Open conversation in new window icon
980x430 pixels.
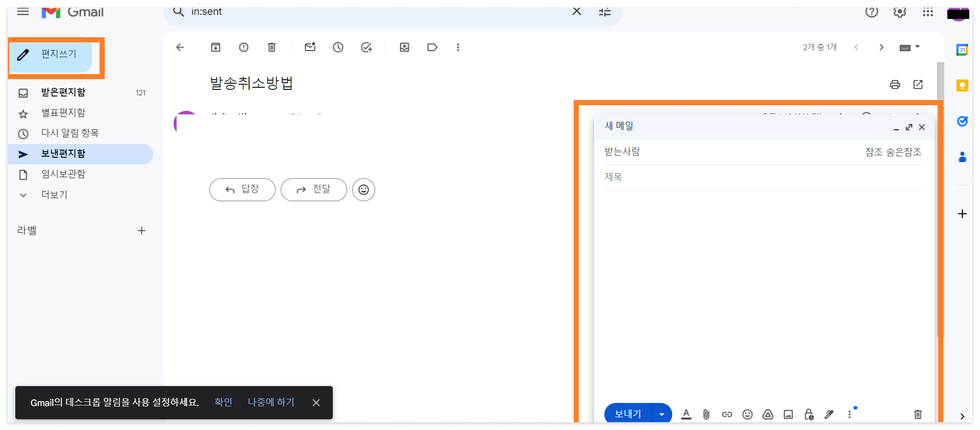tap(918, 84)
